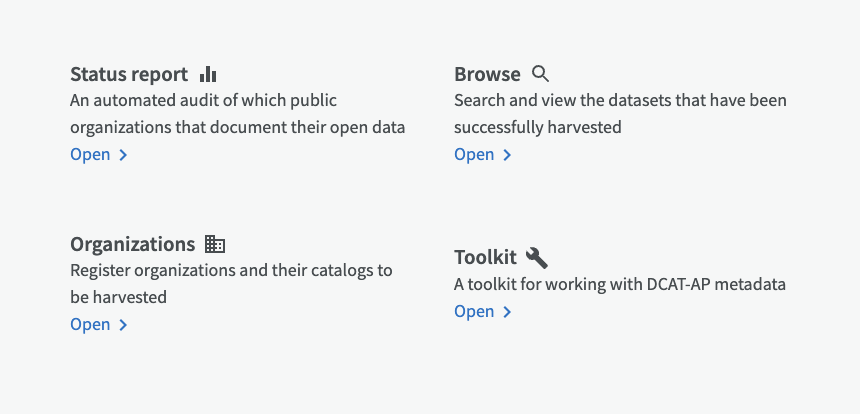Click the building icon beside Organizations
This screenshot has height=414, width=860.
(x=215, y=244)
